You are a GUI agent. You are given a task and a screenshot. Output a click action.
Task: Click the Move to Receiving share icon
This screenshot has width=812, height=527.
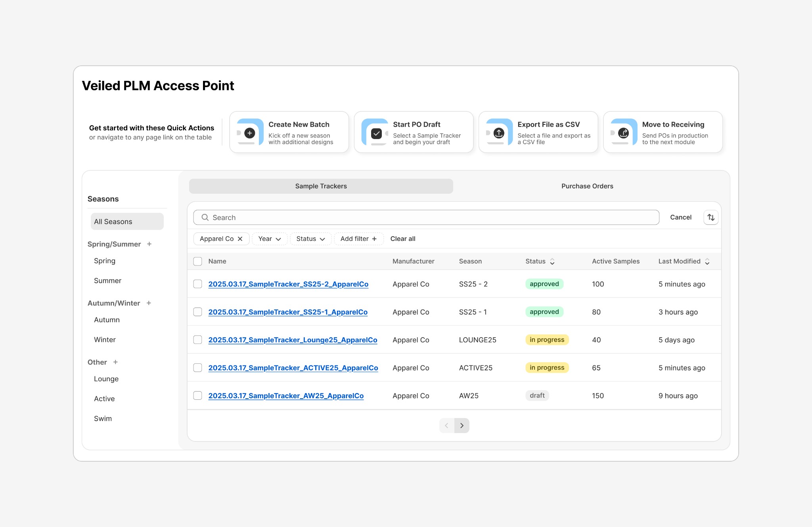pos(623,133)
